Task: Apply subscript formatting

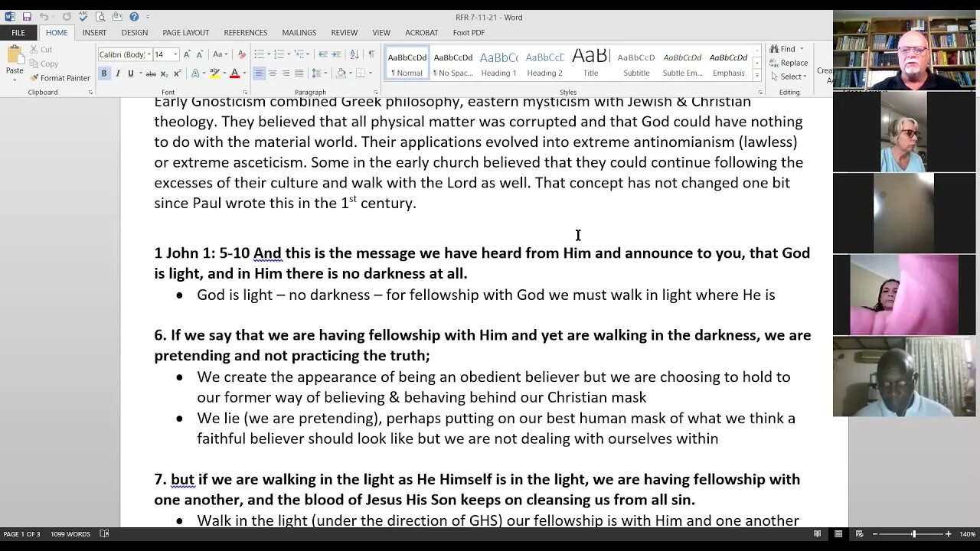Action: coord(164,73)
